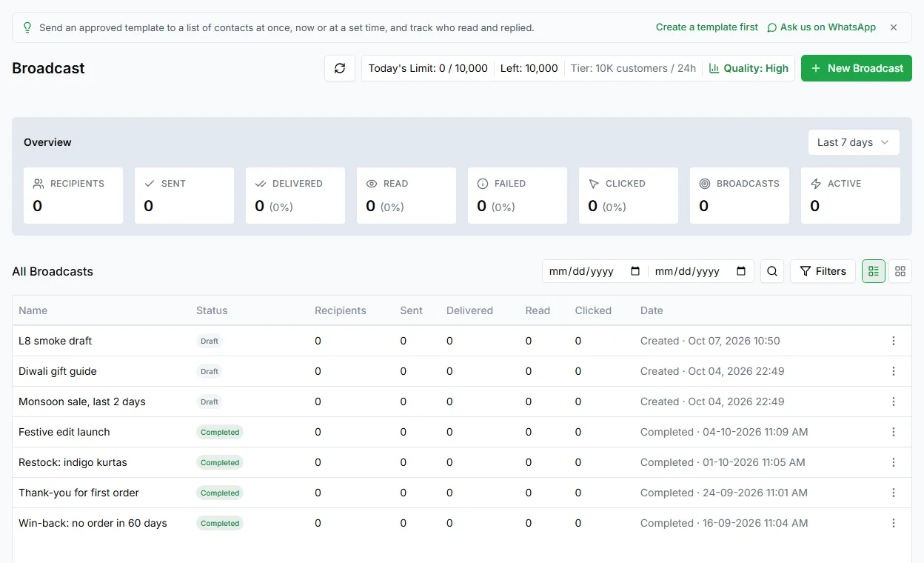Open the row menu for Monsoon sale
924x563 pixels.
point(894,402)
